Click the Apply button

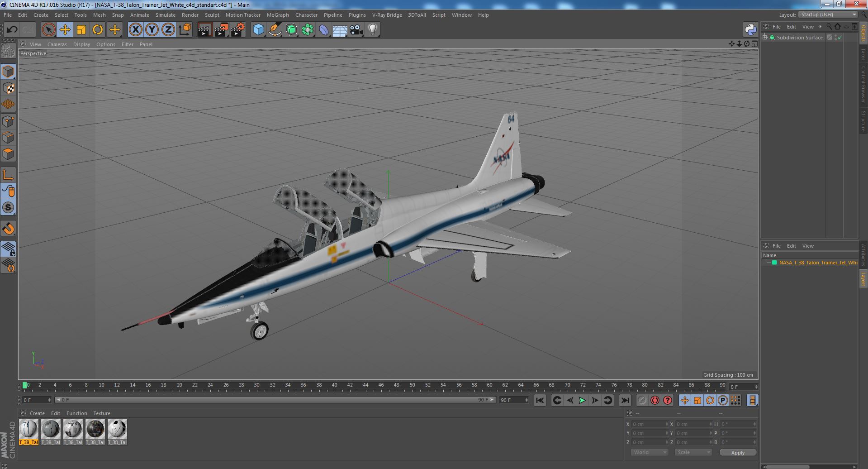pos(738,452)
